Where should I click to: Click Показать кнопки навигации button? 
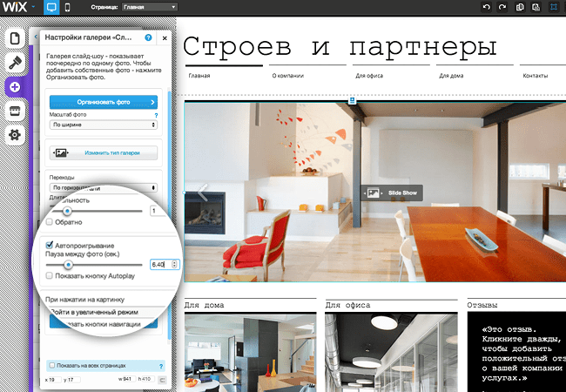coord(104,323)
